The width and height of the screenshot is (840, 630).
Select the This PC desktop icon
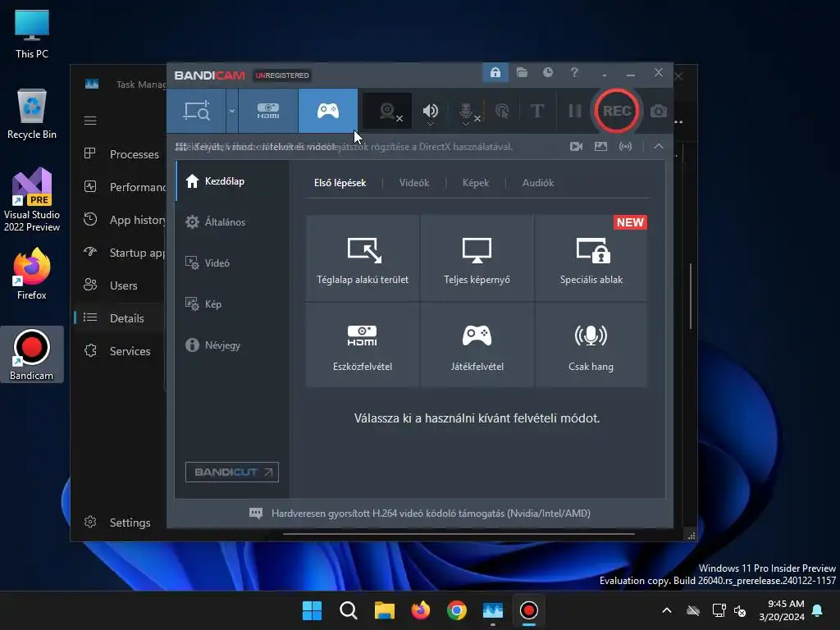click(32, 34)
